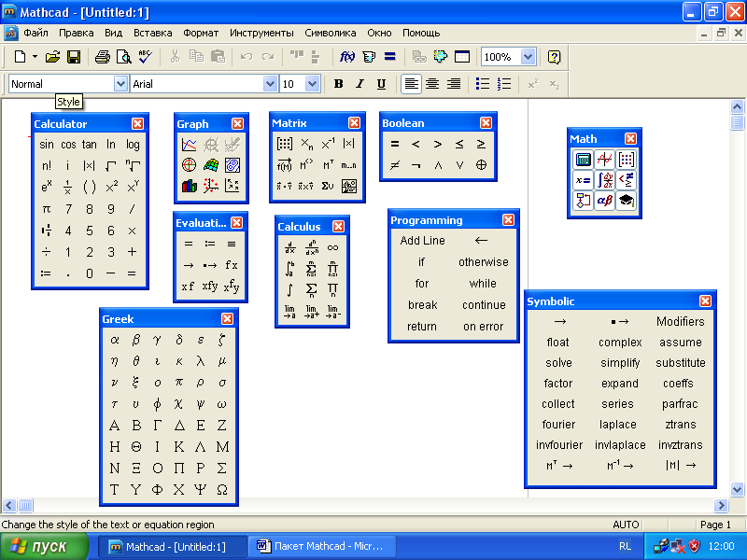The width and height of the screenshot is (747, 560).
Task: Set center text alignment
Action: [x=432, y=84]
